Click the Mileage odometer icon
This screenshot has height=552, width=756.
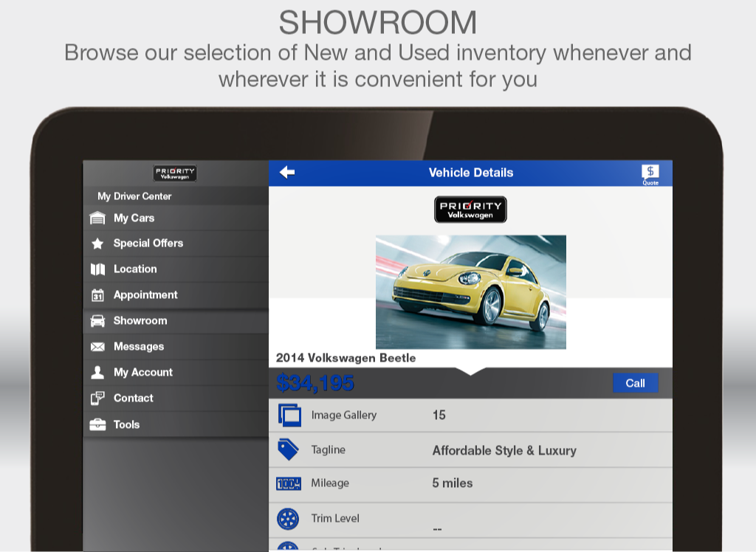pyautogui.click(x=289, y=483)
